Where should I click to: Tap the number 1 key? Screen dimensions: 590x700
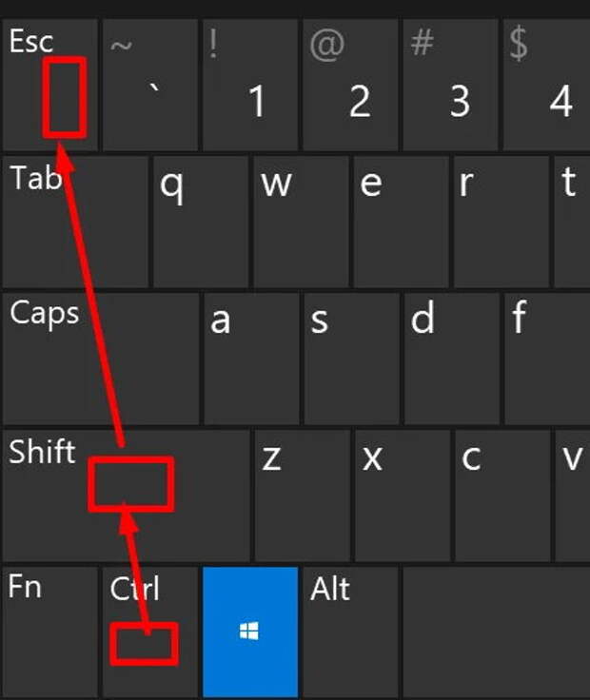[250, 85]
